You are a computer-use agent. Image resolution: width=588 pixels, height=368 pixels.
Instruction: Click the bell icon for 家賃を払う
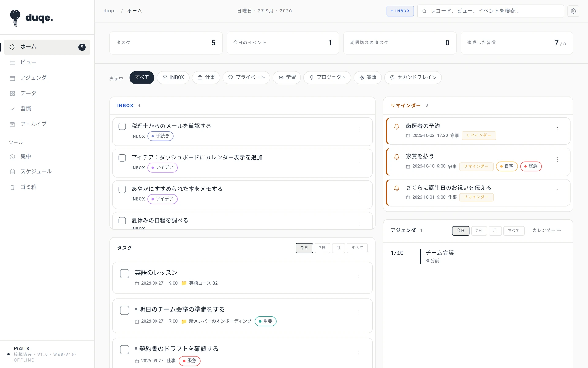point(397,157)
